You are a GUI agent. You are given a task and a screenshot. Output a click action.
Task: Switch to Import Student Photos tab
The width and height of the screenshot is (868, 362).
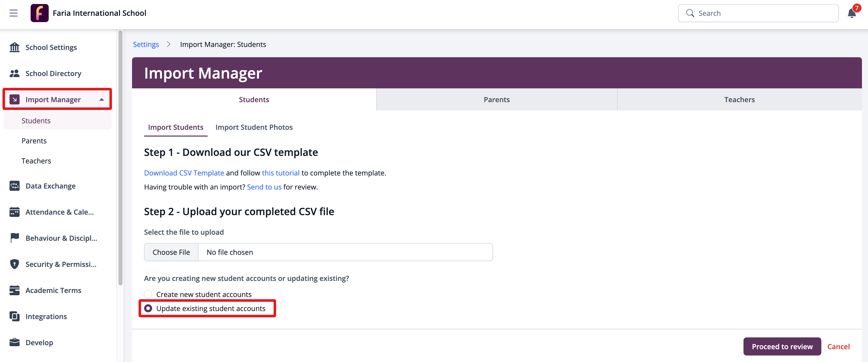click(254, 127)
